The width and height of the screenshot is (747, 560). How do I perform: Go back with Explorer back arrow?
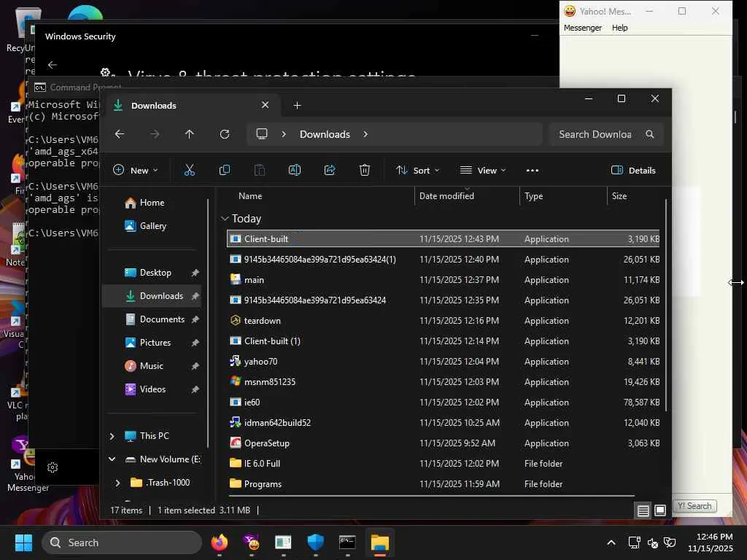(x=120, y=134)
